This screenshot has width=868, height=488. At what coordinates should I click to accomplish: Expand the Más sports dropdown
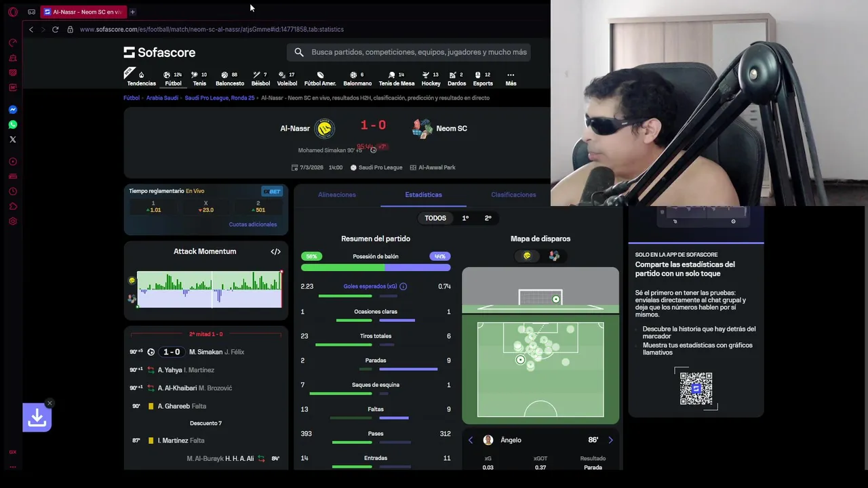[511, 79]
